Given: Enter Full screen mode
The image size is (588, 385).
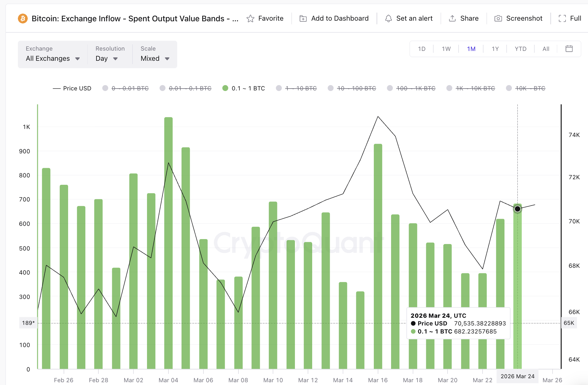Looking at the screenshot, I should pos(563,18).
